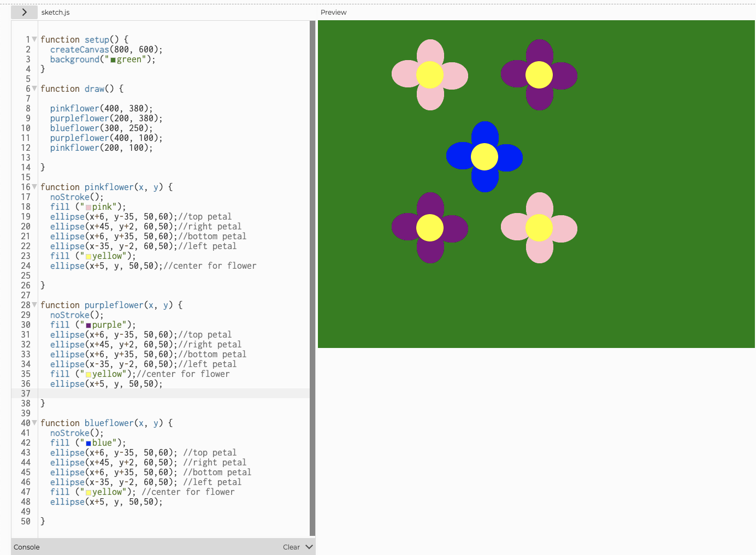Image resolution: width=756 pixels, height=555 pixels.
Task: Open the blue color swatch on line 42
Action: 88,444
